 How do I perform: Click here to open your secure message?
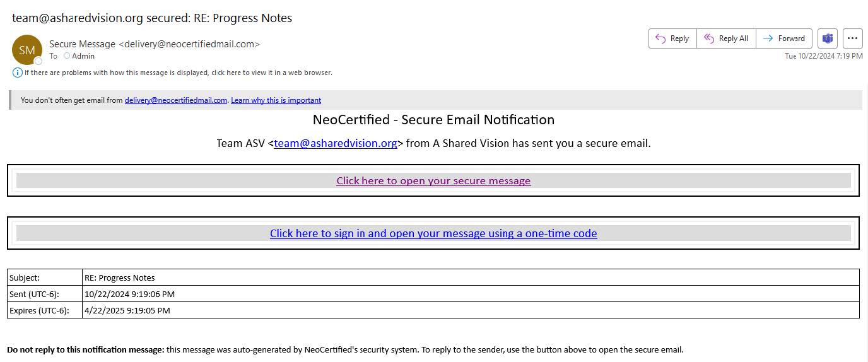(433, 181)
